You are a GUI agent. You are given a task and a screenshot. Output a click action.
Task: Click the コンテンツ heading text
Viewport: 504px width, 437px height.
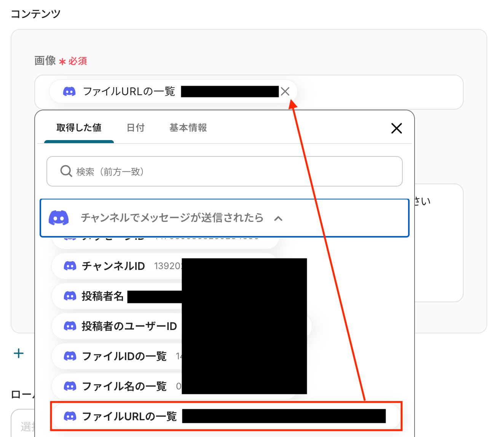pos(36,14)
